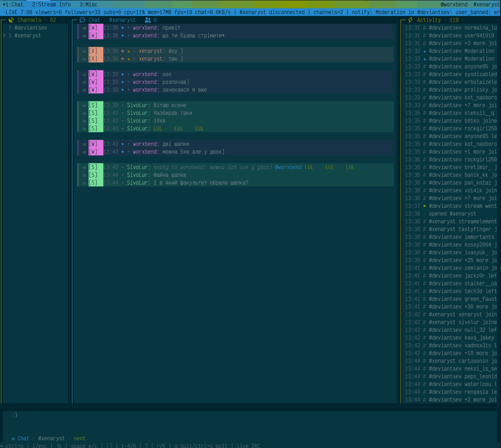The height and width of the screenshot is (448, 501).
Task: Click username SivoLur on 'Вітаю ксене' message
Action: [137, 105]
